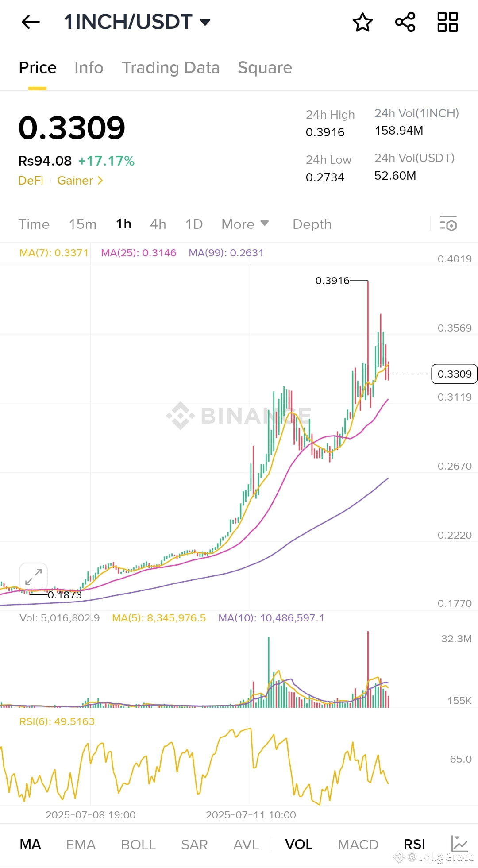
Task: Expand chart to fullscreen with arrows icon
Action: 34,576
